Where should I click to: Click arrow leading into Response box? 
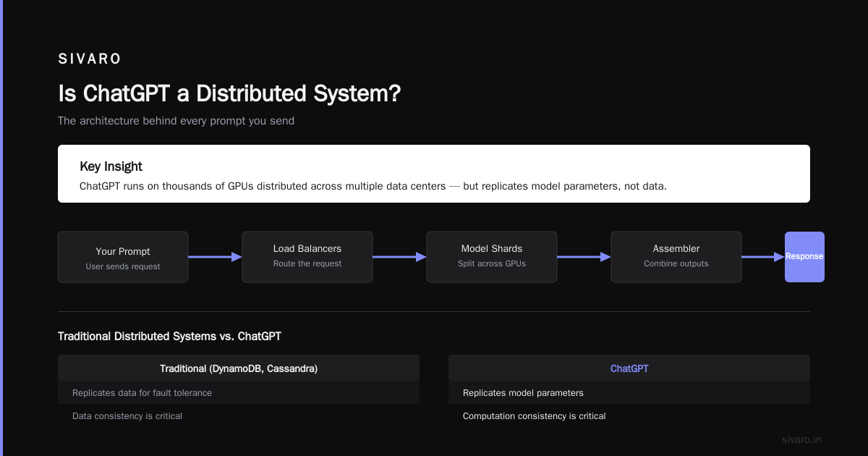point(763,257)
